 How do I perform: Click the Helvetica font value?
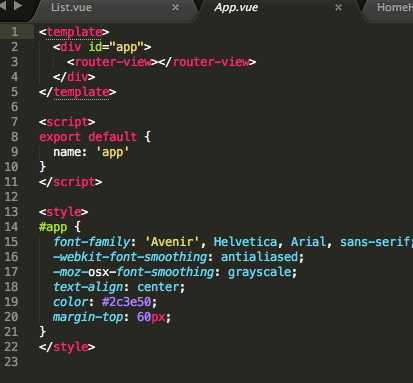tap(245, 242)
